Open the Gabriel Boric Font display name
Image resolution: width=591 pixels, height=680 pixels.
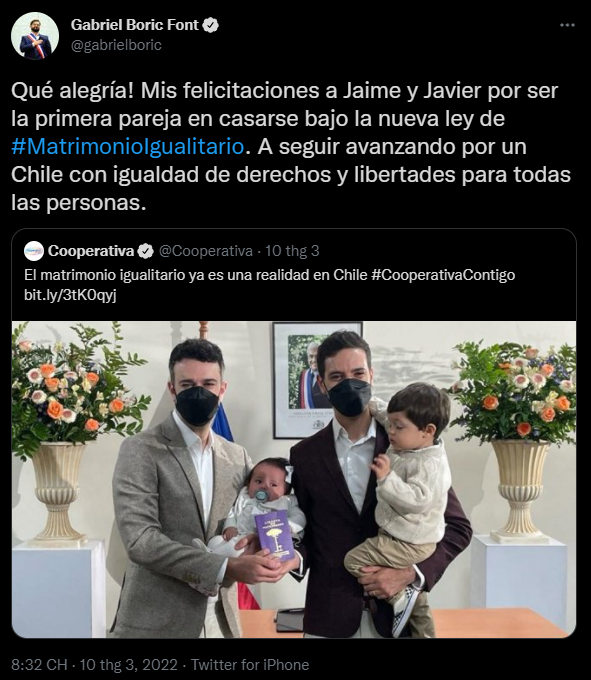[134, 25]
